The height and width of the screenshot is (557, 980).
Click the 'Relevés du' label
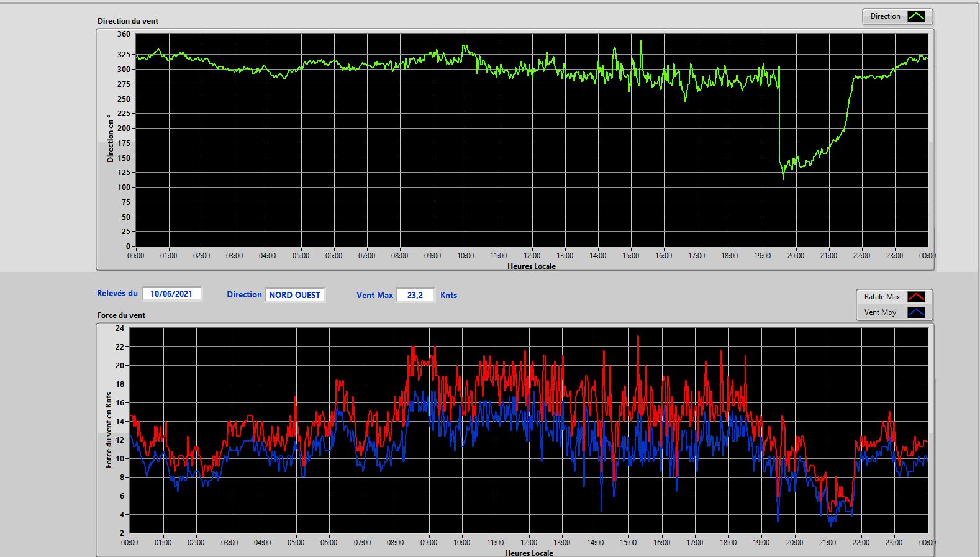click(117, 293)
